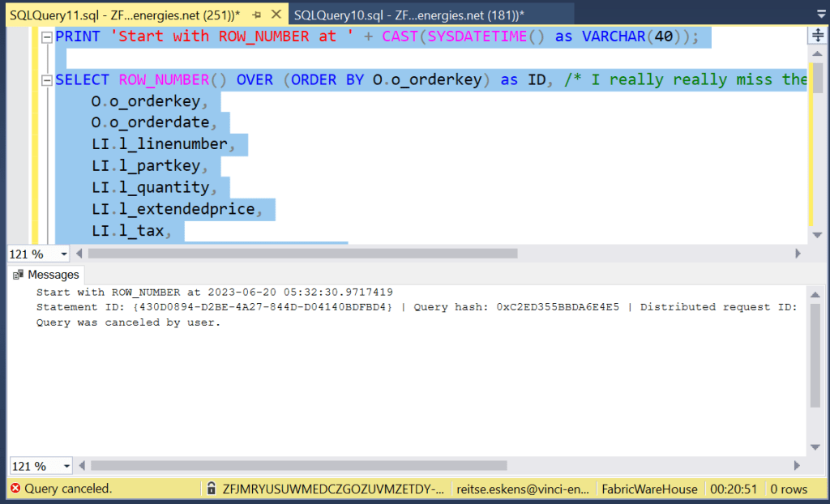Click the lock icon beside the server name
Viewport: 830px width, 504px height.
click(212, 489)
